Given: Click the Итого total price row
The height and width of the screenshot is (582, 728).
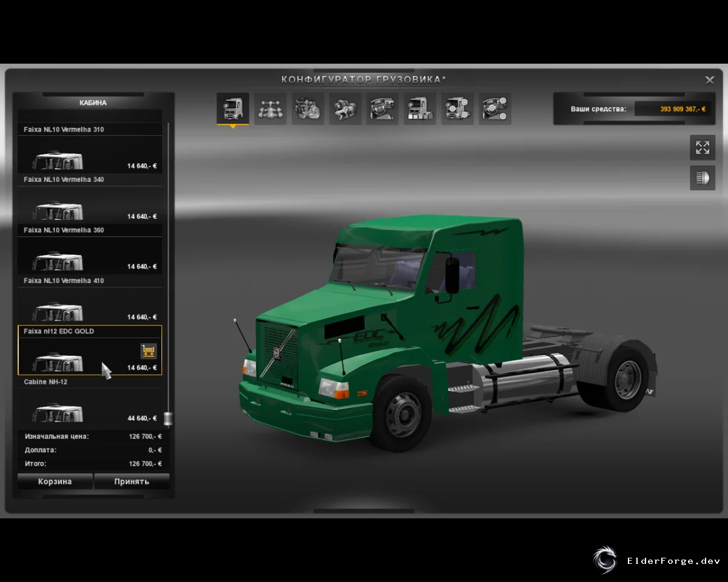Looking at the screenshot, I should [x=93, y=464].
